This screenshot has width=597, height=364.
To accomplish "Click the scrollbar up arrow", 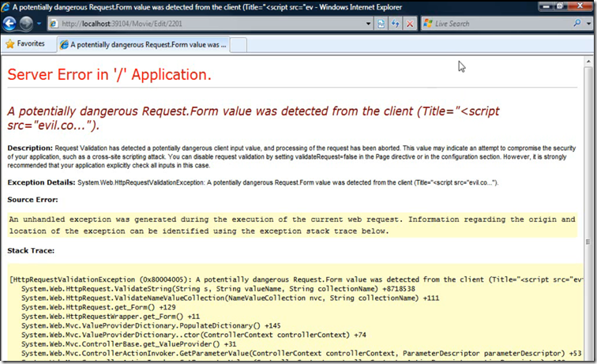I will tap(588, 61).
